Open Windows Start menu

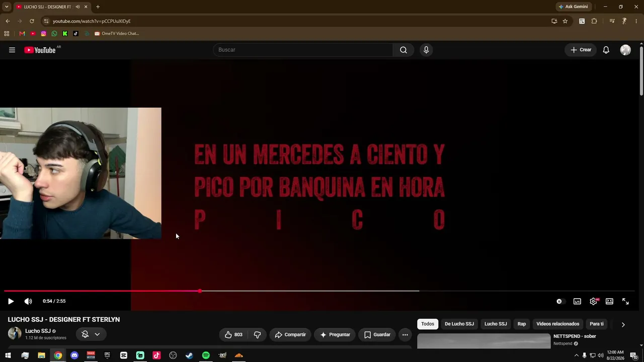tap(8, 355)
